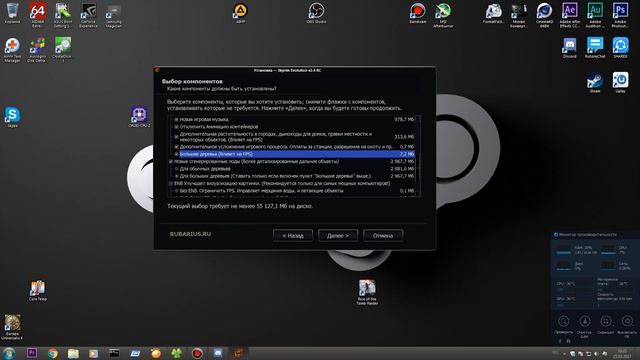Open the AIDA64 desktop icon
640x360 pixels.
pos(37,15)
